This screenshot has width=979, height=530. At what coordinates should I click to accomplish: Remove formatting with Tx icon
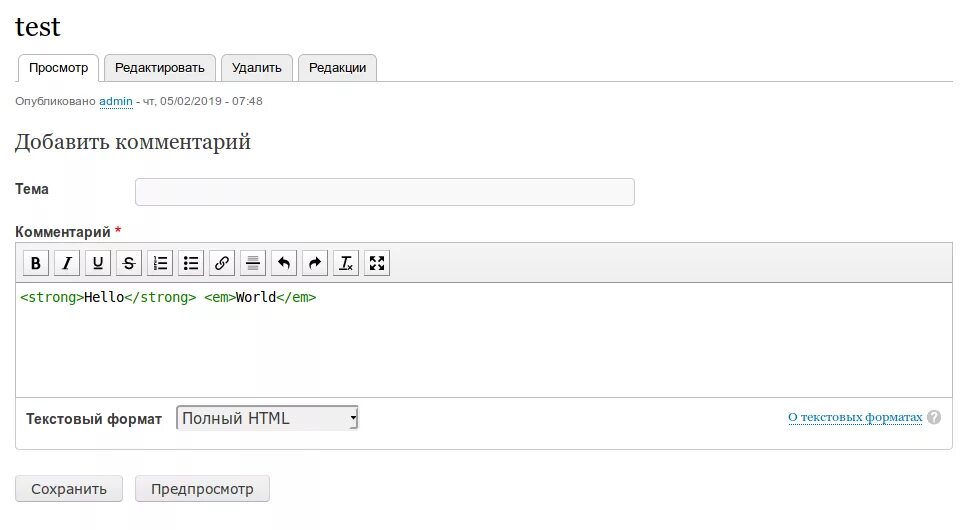[346, 263]
